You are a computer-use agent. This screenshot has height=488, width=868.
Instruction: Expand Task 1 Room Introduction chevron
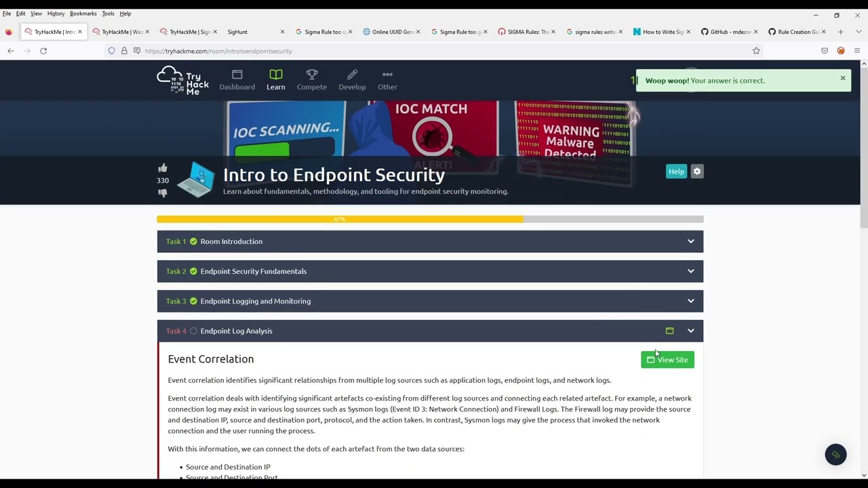point(691,241)
